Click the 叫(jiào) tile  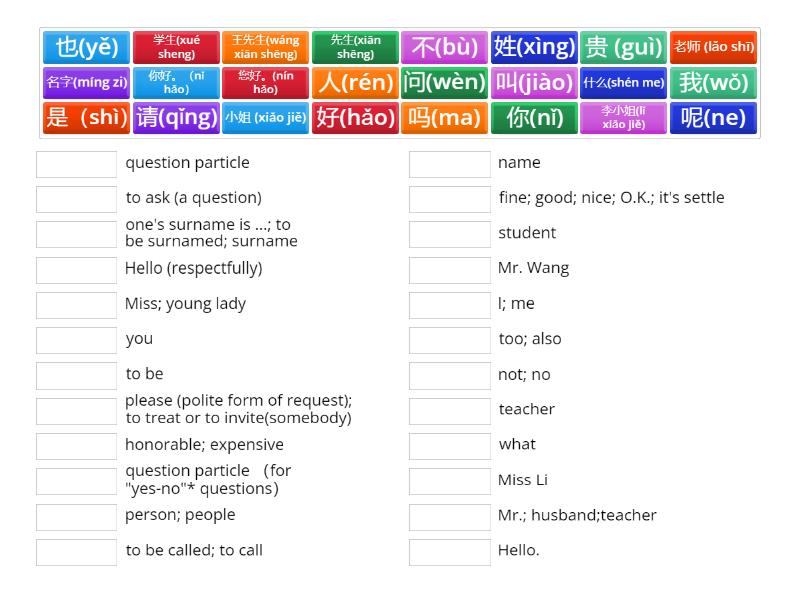click(x=534, y=82)
